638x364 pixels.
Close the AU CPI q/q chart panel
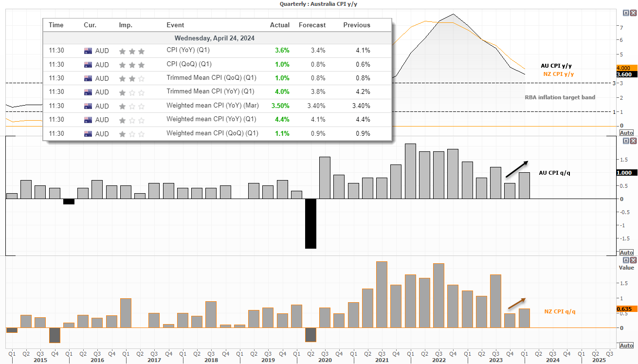pyautogui.click(x=633, y=141)
